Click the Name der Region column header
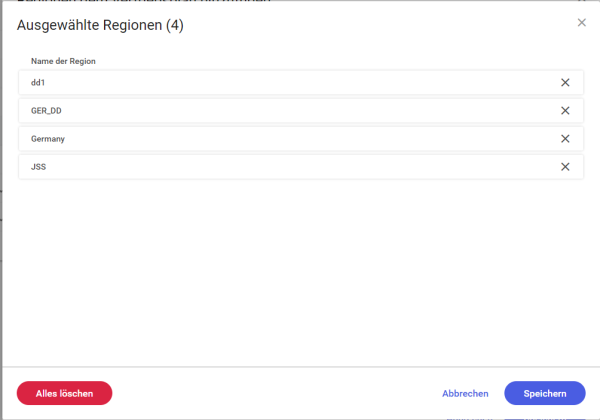The image size is (600, 420). click(x=63, y=61)
